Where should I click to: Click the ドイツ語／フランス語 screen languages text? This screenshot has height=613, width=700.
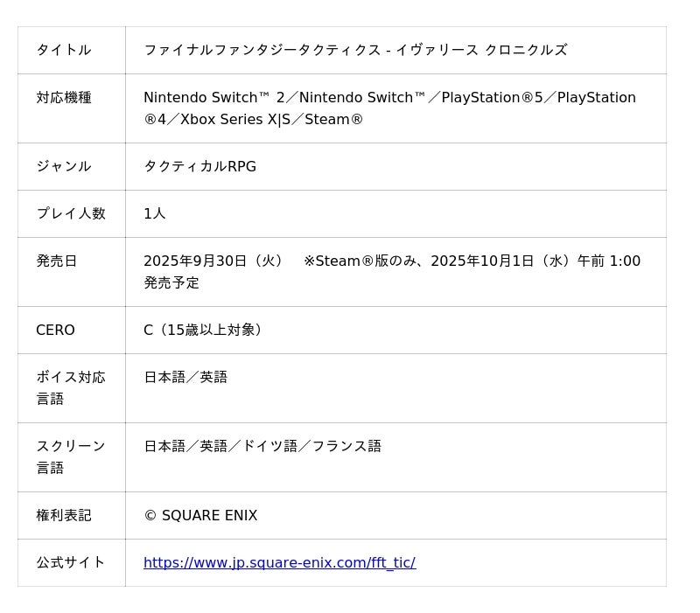[311, 446]
